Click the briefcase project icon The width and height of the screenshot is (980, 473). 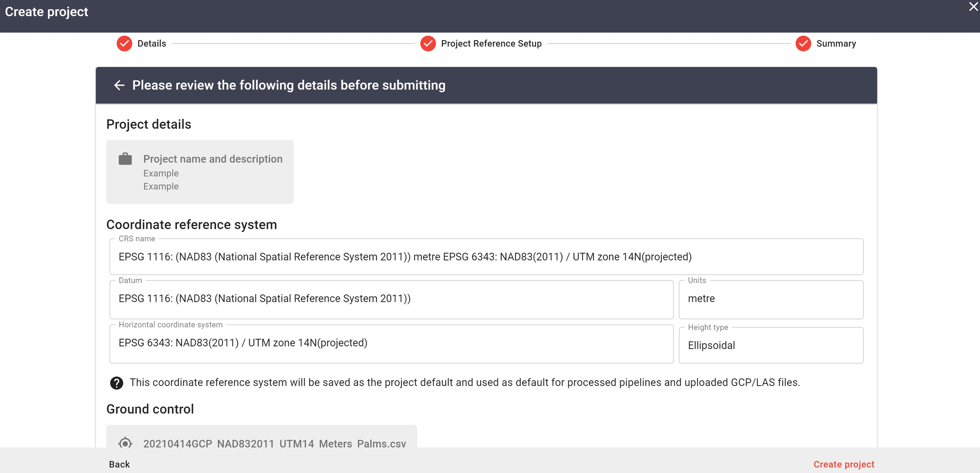click(x=125, y=159)
